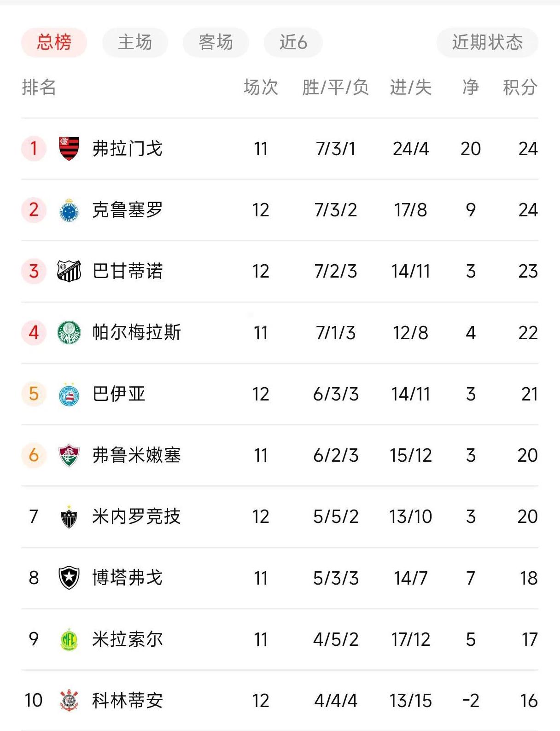This screenshot has width=560, height=731.
Task: Open team page for 帕尔梅拉斯
Action: (x=137, y=332)
